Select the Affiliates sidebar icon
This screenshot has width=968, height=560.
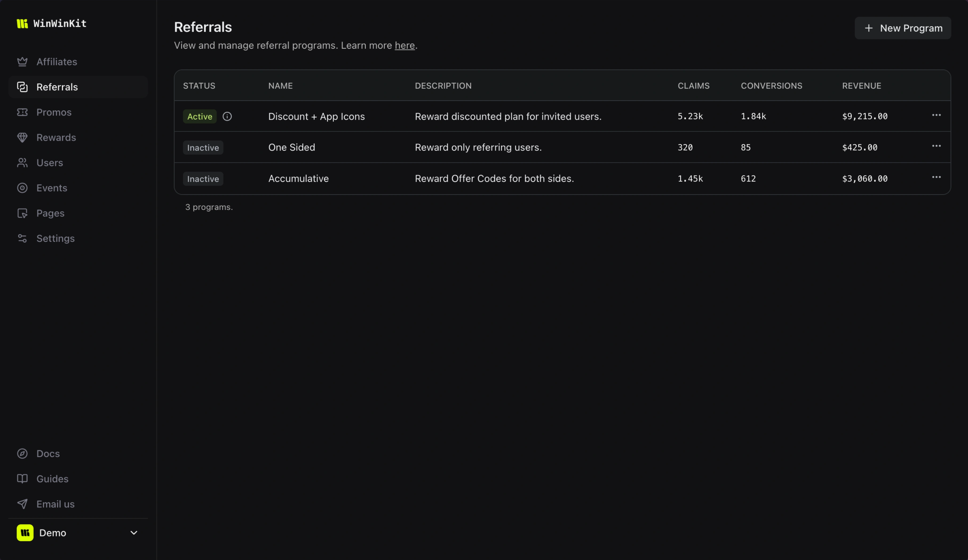pyautogui.click(x=23, y=61)
